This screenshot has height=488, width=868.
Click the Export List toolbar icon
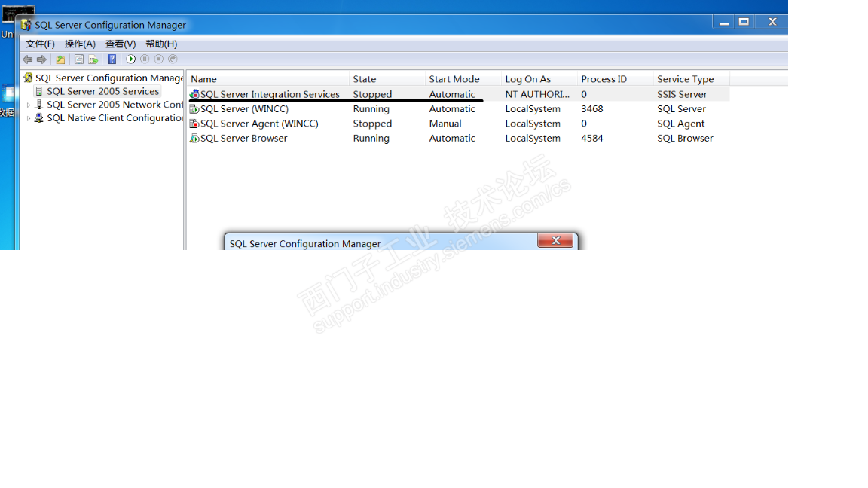point(93,59)
